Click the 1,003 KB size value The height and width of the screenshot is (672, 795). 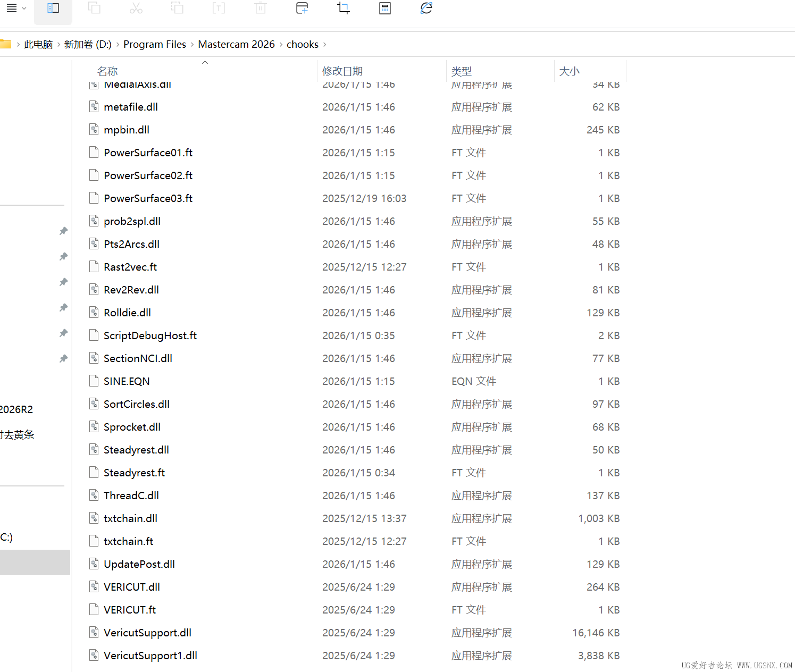[599, 518]
